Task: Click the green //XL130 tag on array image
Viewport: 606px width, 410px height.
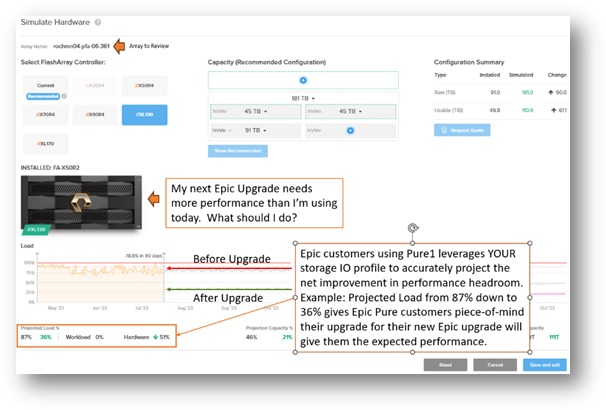Action: pyautogui.click(x=36, y=230)
